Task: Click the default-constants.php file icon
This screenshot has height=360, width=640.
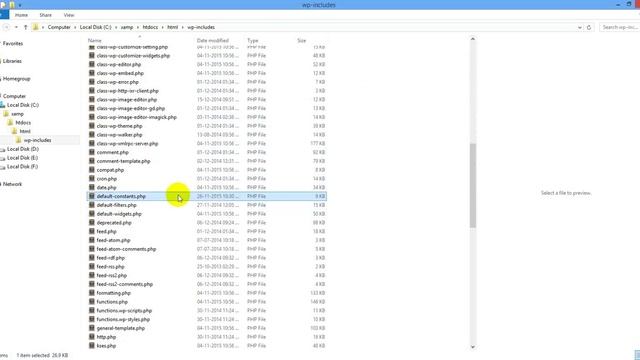Action: point(92,196)
